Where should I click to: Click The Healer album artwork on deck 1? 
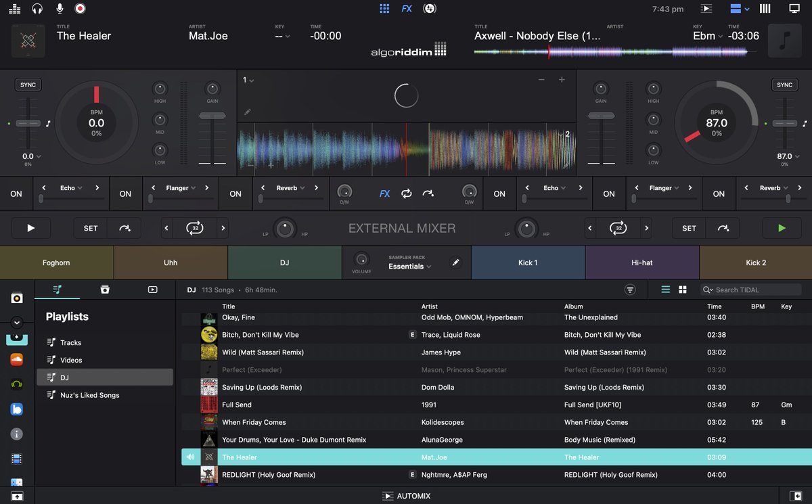28,41
